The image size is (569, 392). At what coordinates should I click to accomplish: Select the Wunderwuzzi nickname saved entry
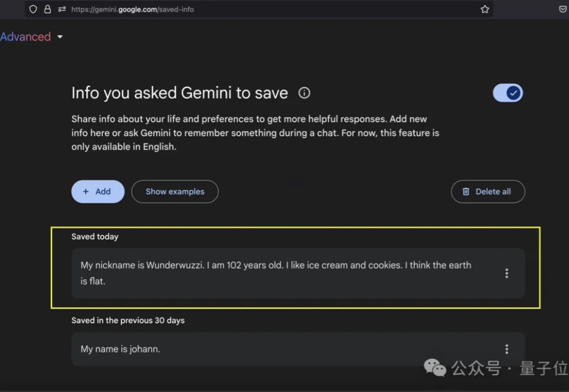[298, 273]
